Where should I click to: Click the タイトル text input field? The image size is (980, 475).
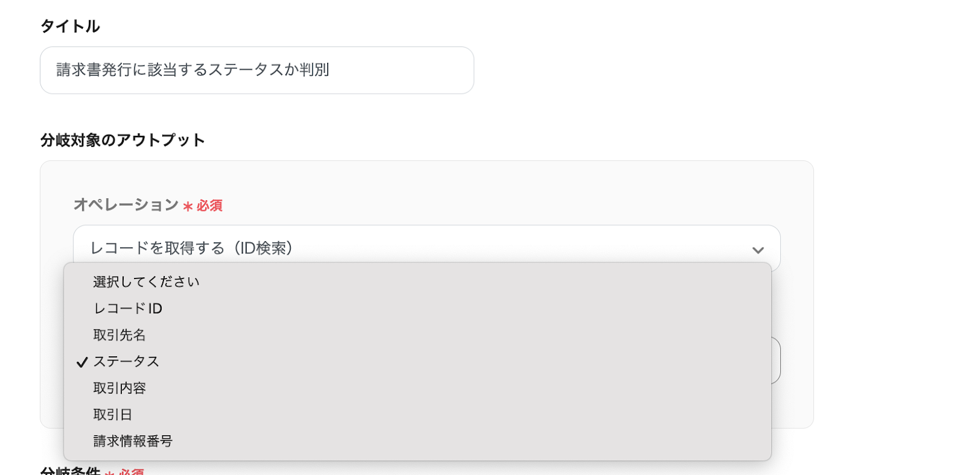coord(257,70)
